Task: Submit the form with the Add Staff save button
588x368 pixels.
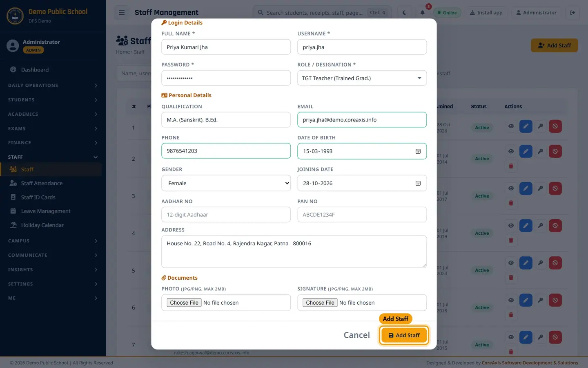Action: pyautogui.click(x=404, y=335)
